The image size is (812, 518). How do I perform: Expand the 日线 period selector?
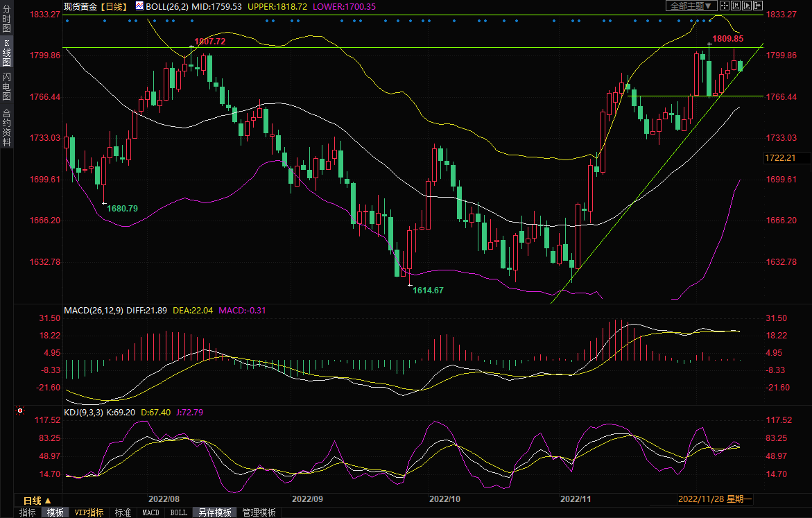coord(37,500)
